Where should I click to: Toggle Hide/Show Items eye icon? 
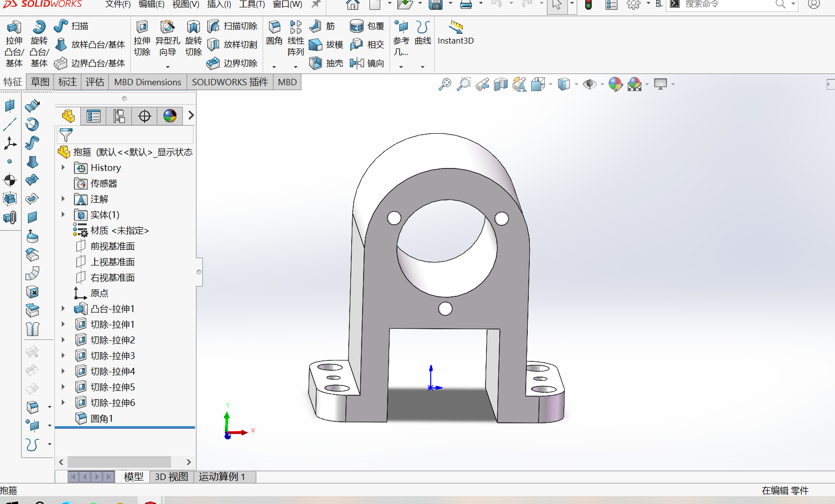[589, 84]
